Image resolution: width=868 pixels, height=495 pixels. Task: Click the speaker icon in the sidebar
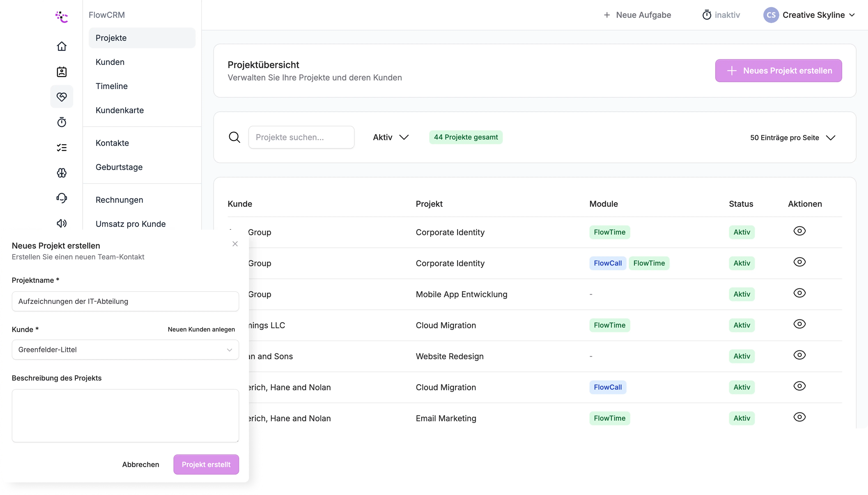click(x=62, y=223)
